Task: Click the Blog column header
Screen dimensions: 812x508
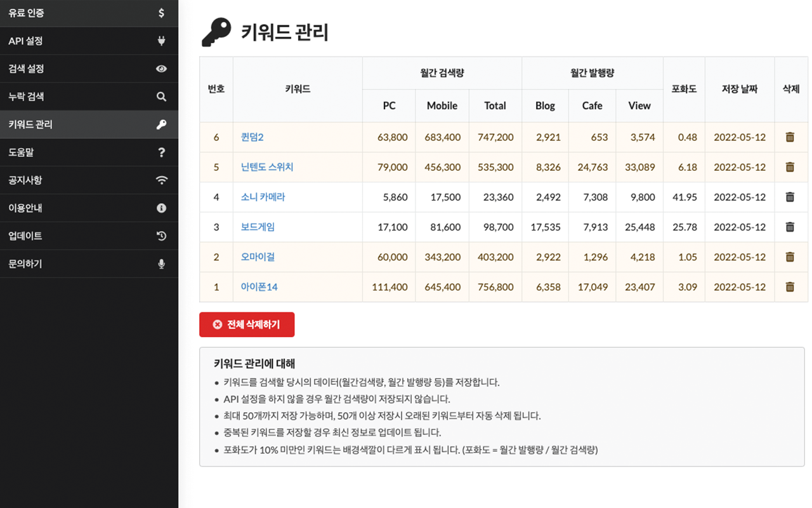Action: (546, 105)
